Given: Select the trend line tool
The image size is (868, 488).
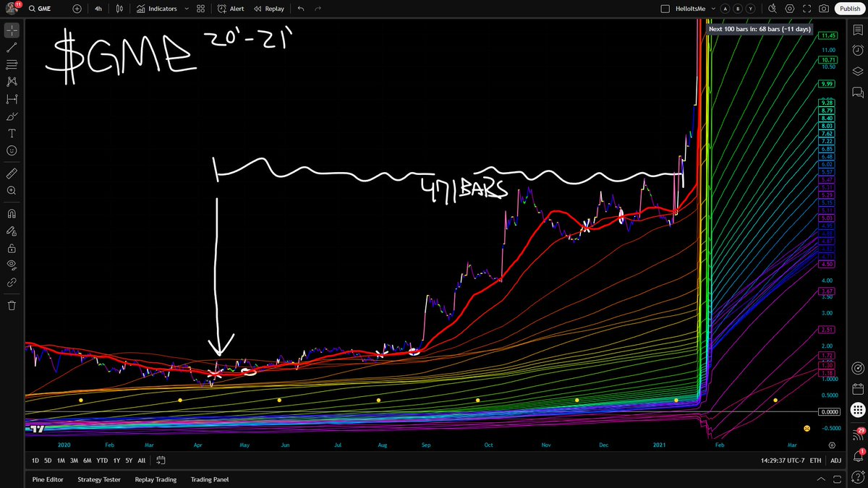Looking at the screenshot, I should tap(12, 48).
